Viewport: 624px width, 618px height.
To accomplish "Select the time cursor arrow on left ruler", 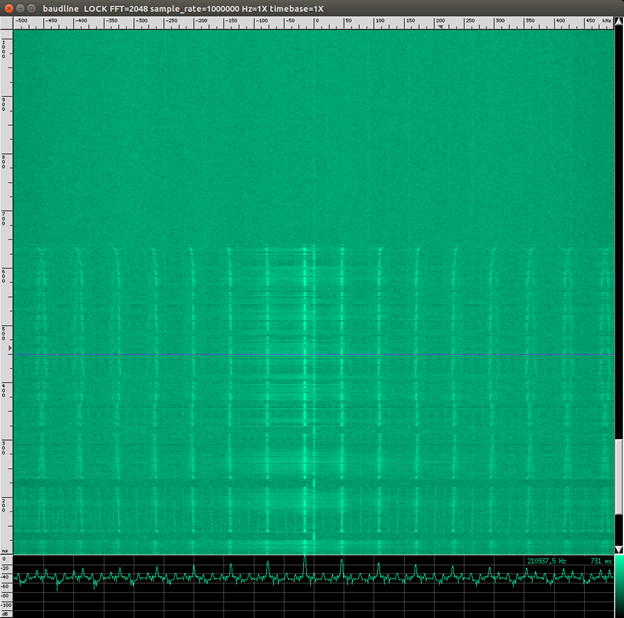I will pyautogui.click(x=9, y=349).
